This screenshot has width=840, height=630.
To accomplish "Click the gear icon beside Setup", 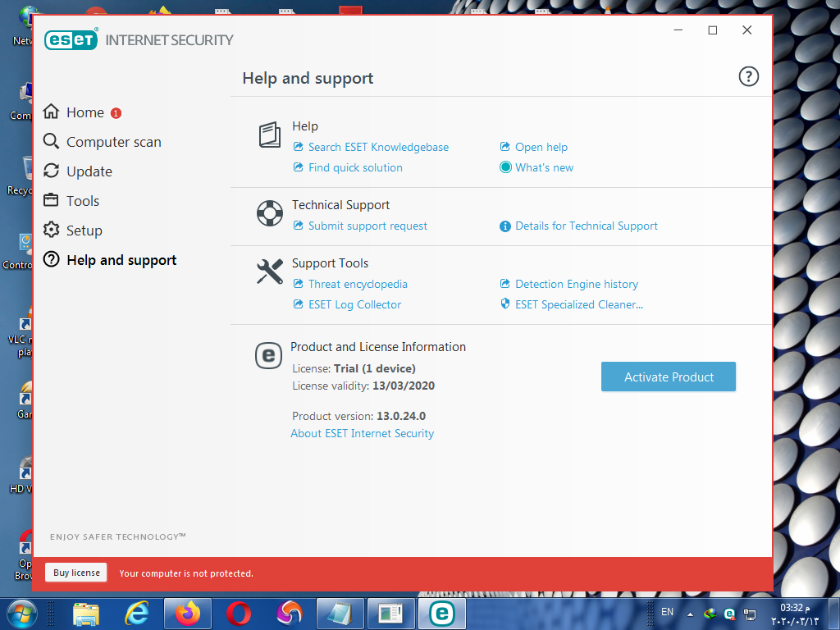I will point(51,230).
